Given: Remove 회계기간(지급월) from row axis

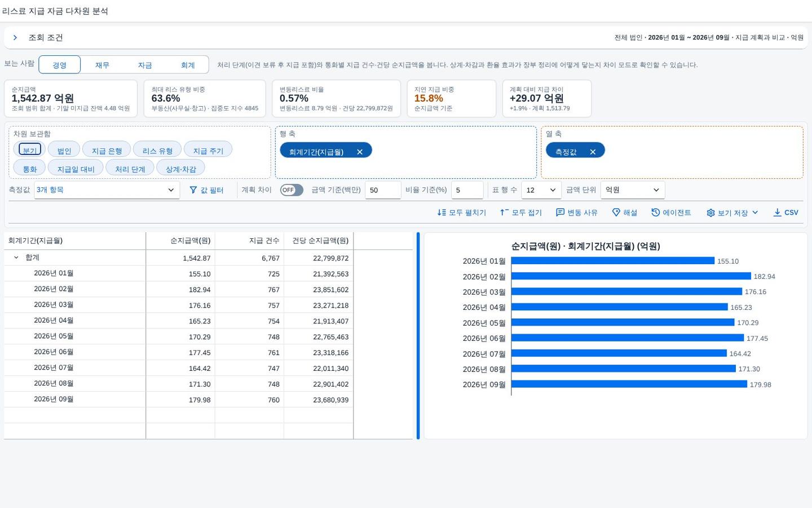Looking at the screenshot, I should 360,151.
